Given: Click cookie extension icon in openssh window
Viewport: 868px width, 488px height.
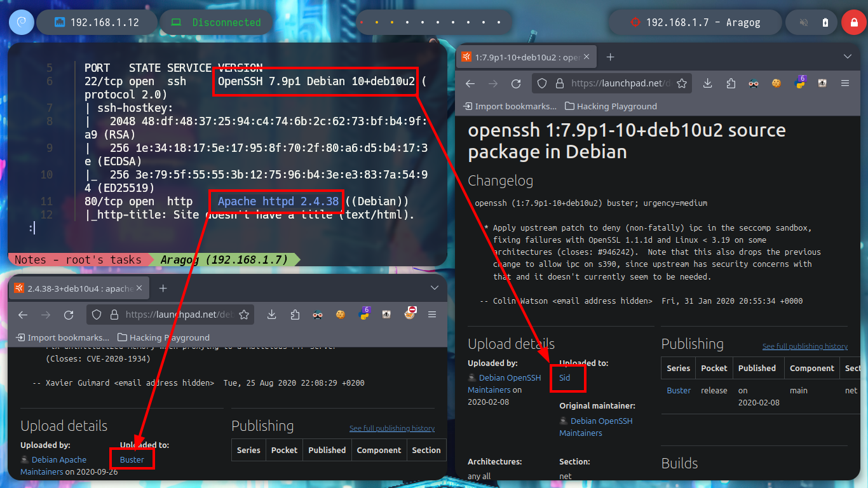Looking at the screenshot, I should [x=776, y=83].
